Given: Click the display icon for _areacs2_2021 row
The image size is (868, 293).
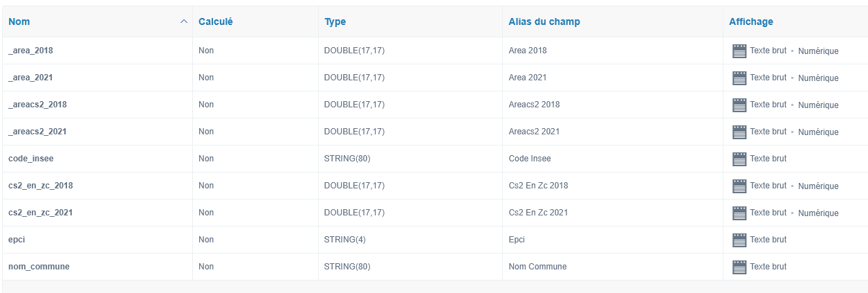Looking at the screenshot, I should tap(739, 132).
